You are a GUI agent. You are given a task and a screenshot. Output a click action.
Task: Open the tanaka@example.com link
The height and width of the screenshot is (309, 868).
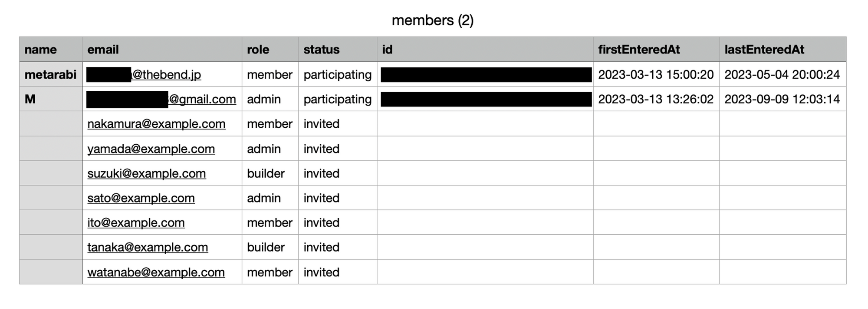pos(148,247)
